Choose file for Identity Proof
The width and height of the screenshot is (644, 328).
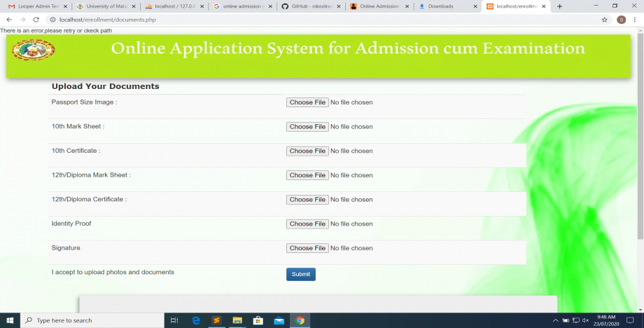coord(307,224)
